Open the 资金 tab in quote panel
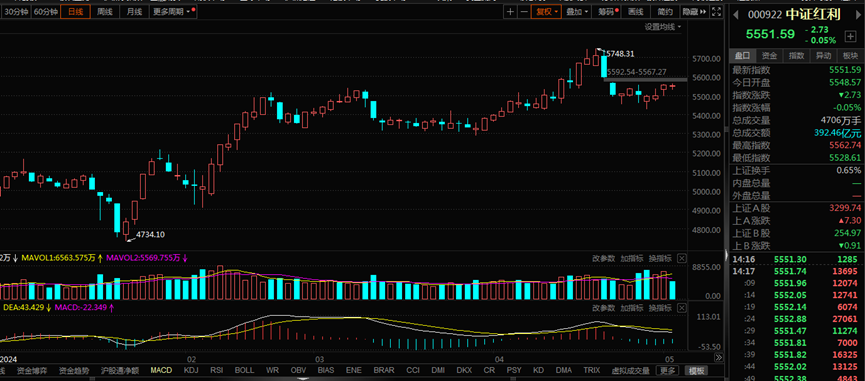The height and width of the screenshot is (381, 865). (x=769, y=56)
